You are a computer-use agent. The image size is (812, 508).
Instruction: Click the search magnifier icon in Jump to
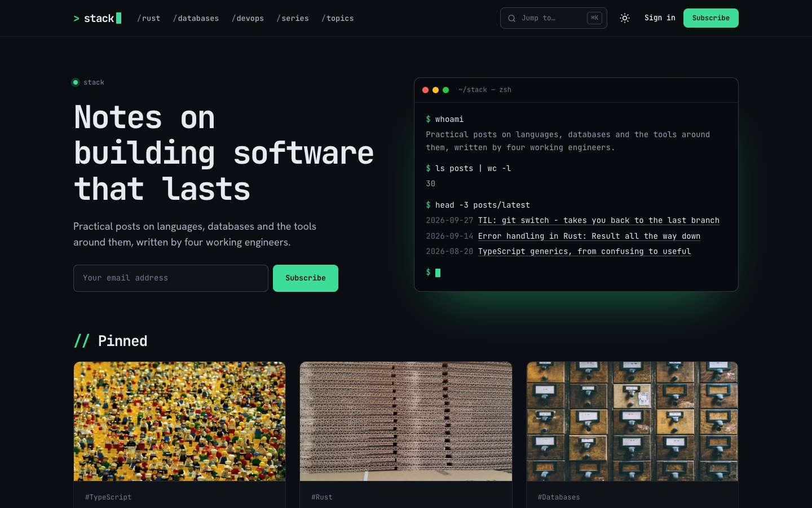click(x=511, y=18)
